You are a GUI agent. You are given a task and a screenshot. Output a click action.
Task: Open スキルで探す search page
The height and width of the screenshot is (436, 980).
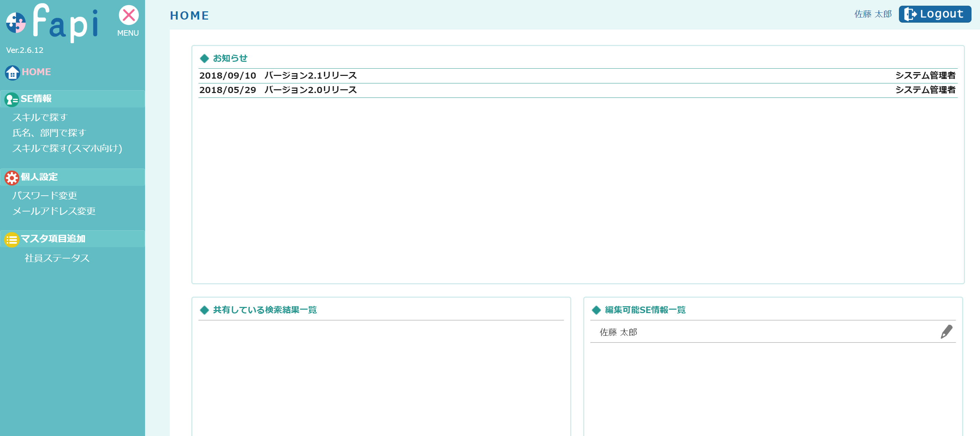(40, 117)
